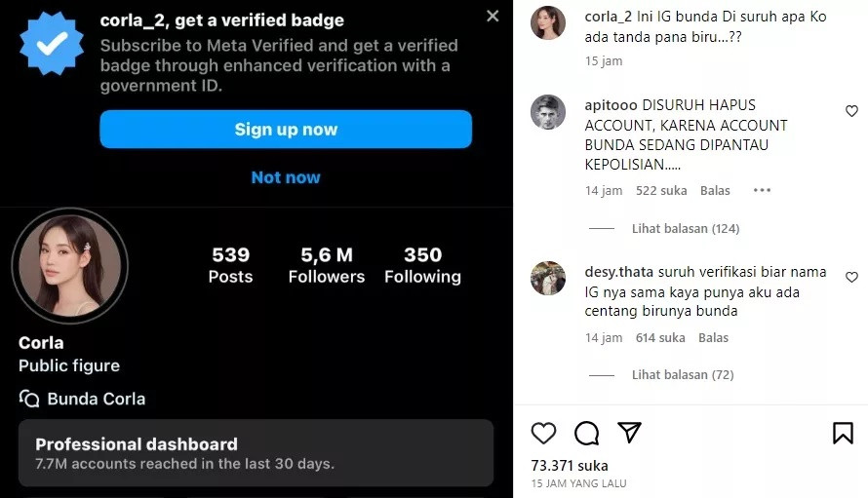Image resolution: width=868 pixels, height=498 pixels.
Task: Click Sign up now button
Action: [x=286, y=130]
